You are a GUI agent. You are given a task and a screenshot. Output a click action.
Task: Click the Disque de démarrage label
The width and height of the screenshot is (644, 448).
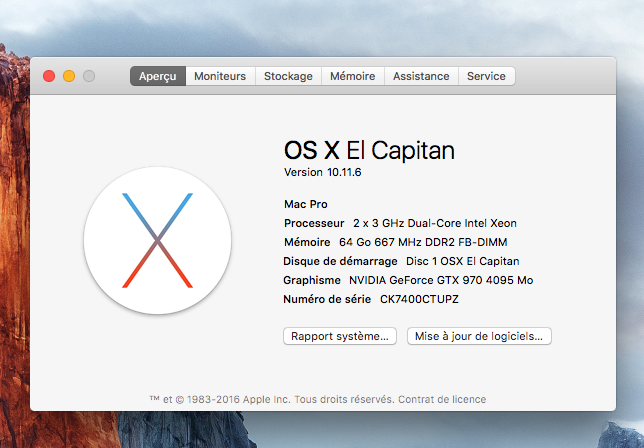pyautogui.click(x=340, y=261)
